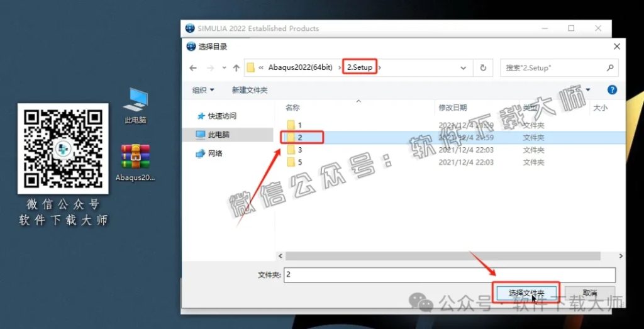Go up one folder level

(x=236, y=68)
